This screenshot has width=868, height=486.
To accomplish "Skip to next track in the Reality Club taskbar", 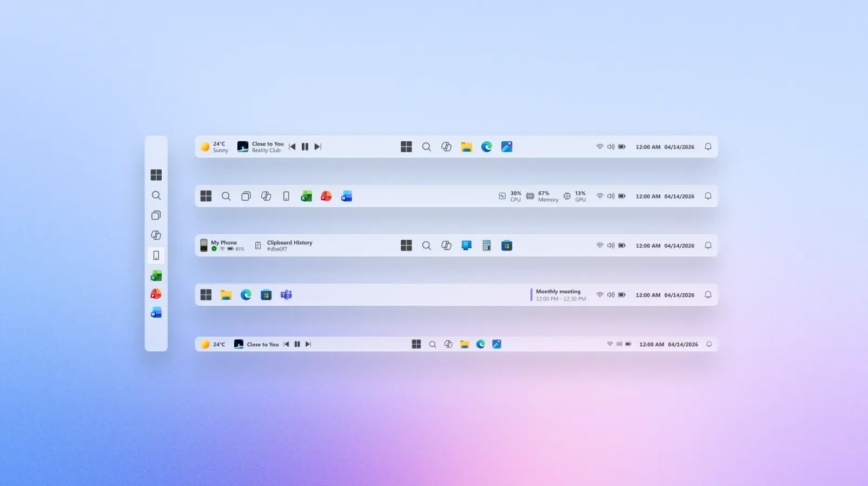I will coord(318,147).
